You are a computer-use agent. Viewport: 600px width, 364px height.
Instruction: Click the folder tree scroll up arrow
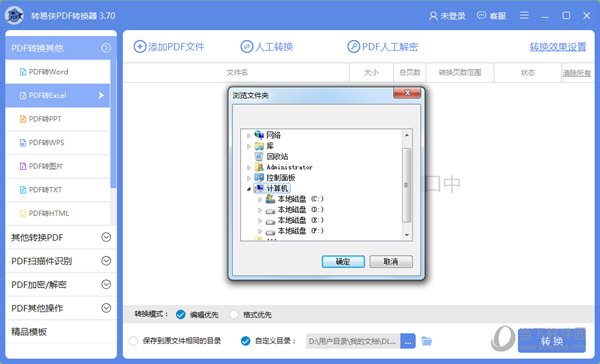point(406,135)
